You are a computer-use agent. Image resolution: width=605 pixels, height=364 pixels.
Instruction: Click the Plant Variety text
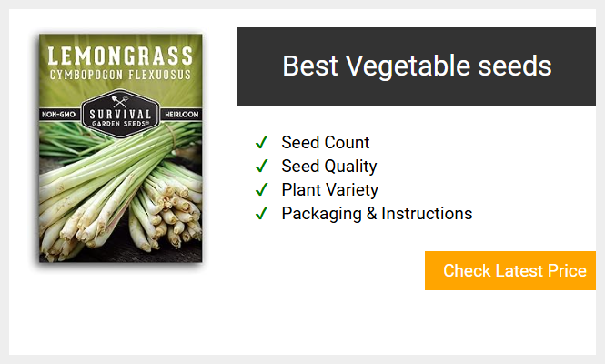point(330,190)
